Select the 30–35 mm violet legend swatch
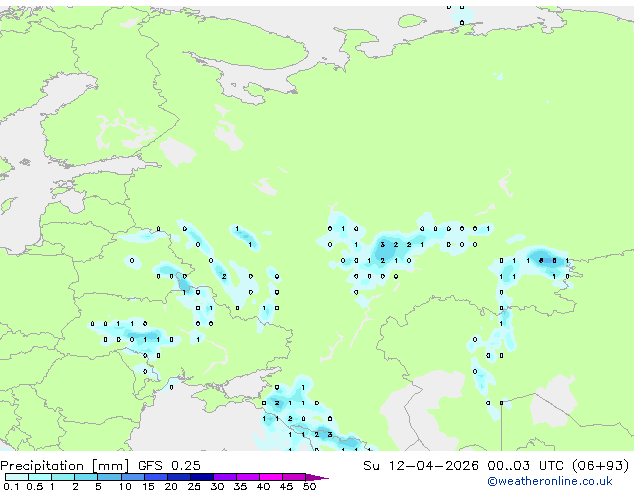 pos(224,477)
